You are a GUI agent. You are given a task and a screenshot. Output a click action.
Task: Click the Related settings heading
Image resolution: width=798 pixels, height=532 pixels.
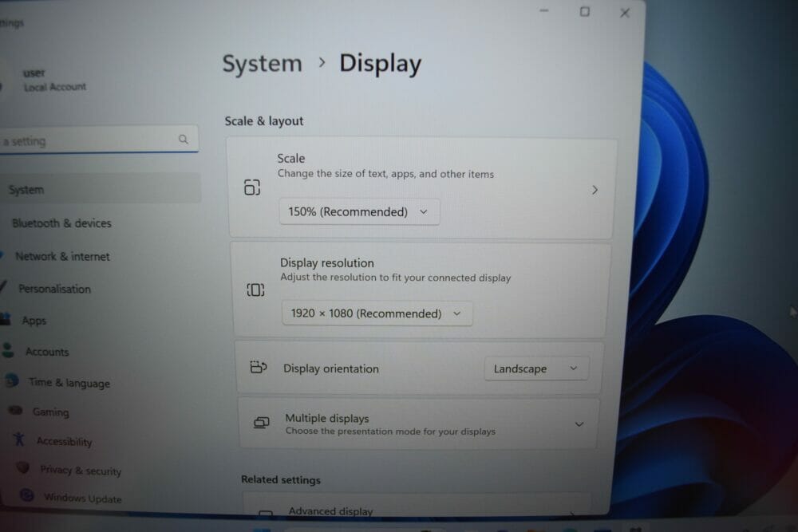click(281, 479)
